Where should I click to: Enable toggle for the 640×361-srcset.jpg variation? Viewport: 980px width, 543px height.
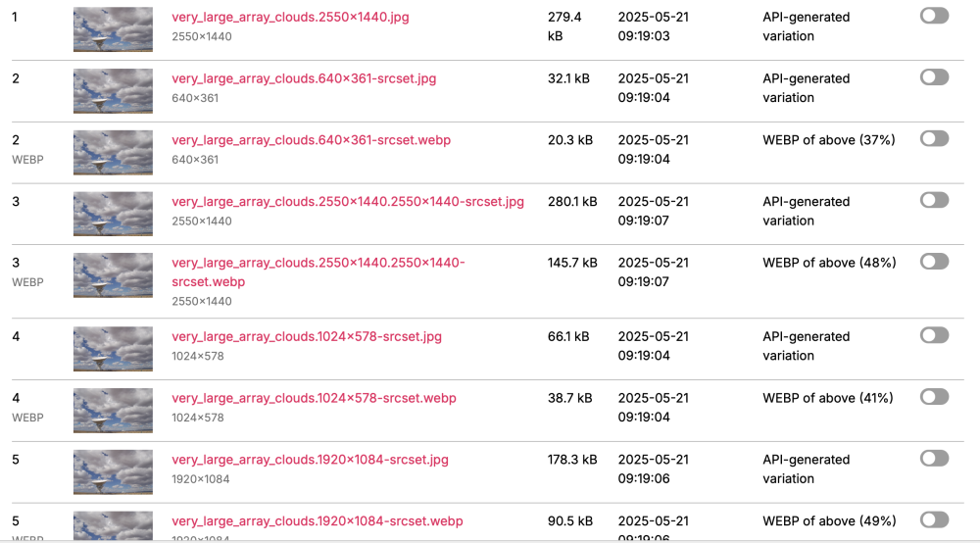pos(934,77)
